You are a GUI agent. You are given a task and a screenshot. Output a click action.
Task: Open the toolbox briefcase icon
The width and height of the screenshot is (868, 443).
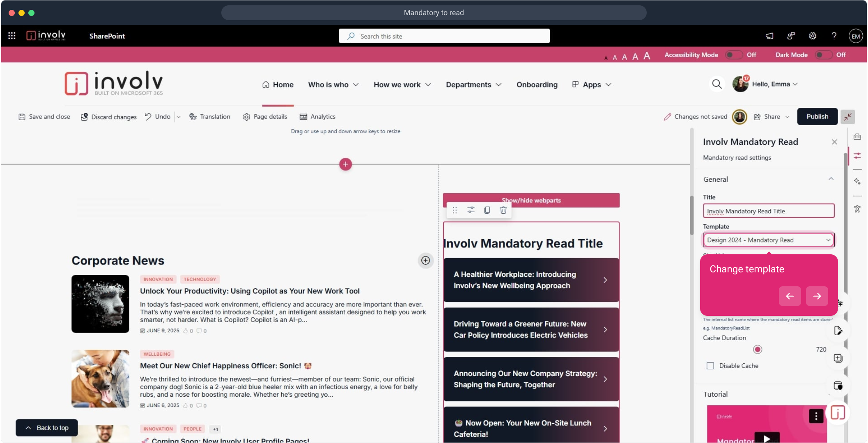857,137
